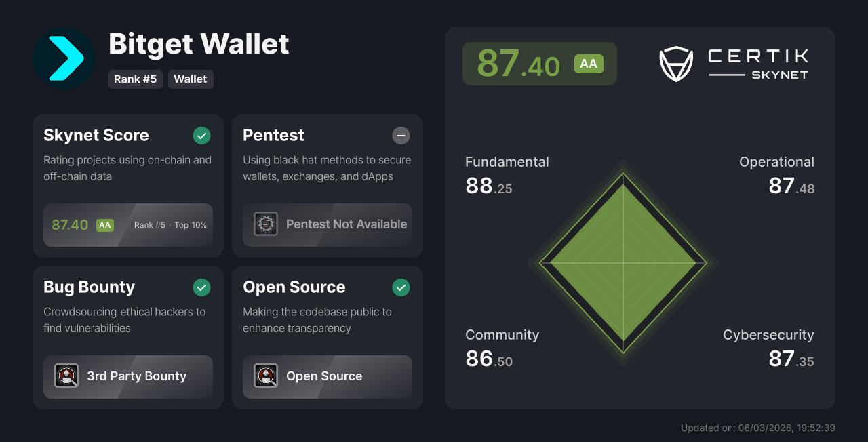
Task: Click the hacker icon beside Open Source label
Action: click(x=266, y=376)
